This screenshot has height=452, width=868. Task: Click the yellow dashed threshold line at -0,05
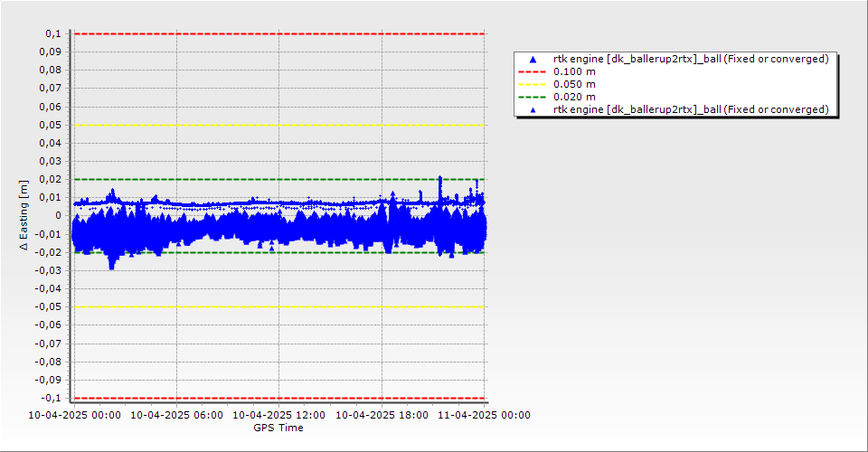[279, 307]
